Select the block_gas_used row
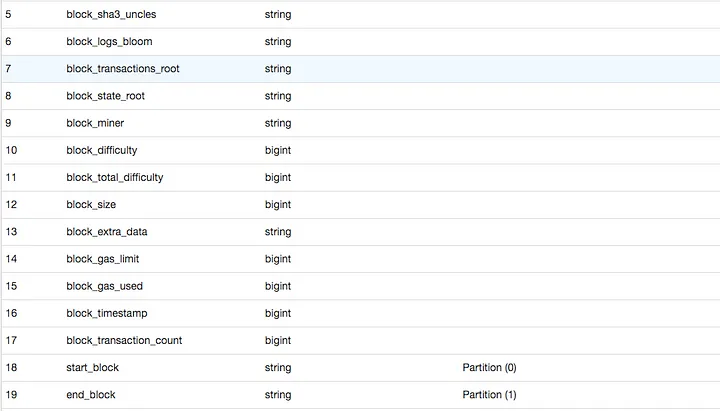720x411 pixels. click(361, 286)
